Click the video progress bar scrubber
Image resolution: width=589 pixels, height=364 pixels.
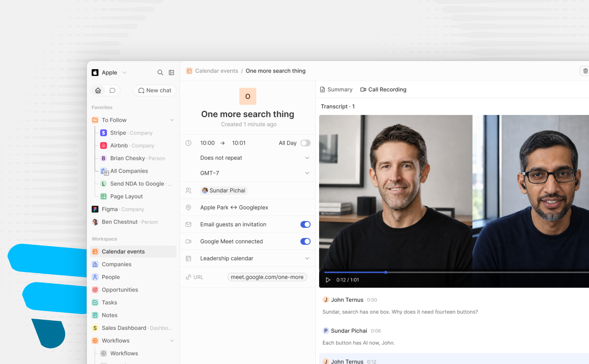click(x=386, y=272)
